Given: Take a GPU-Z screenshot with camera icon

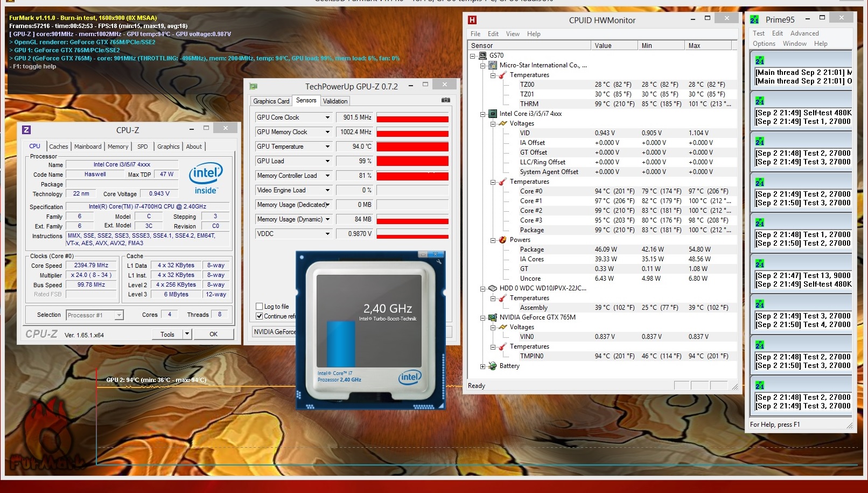Looking at the screenshot, I should tap(446, 100).
